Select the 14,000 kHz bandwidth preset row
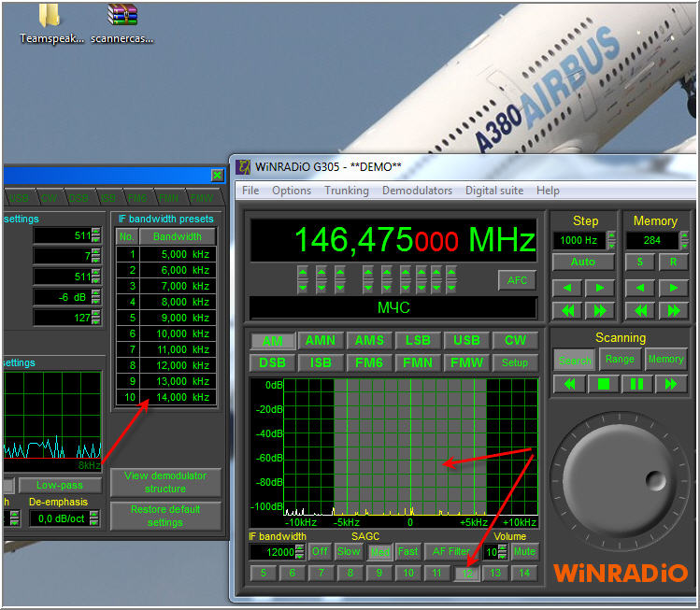 166,397
